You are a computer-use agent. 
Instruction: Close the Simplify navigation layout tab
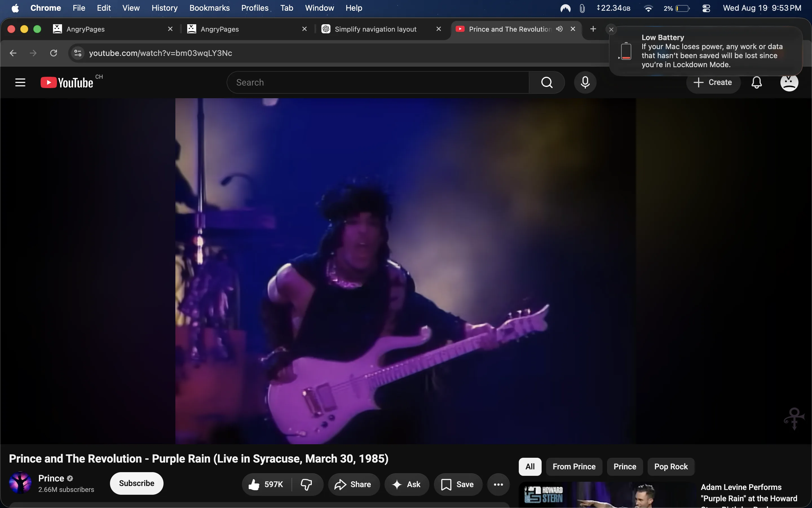pos(438,29)
